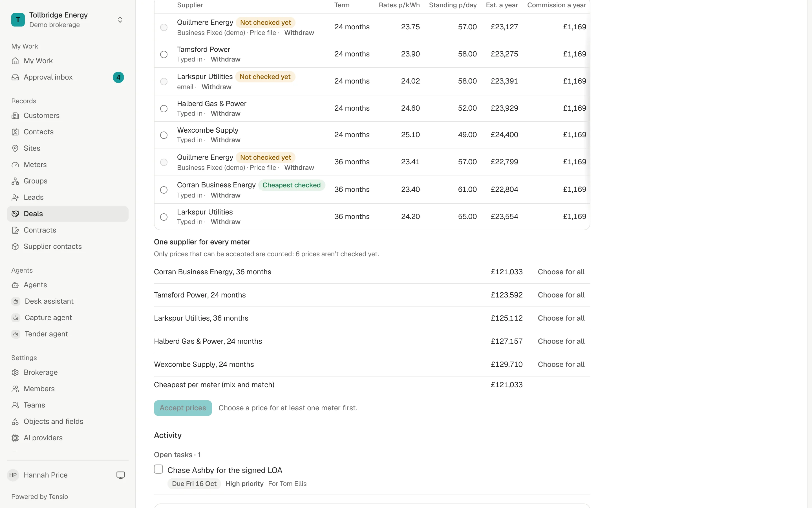Click the Meters gauge icon

[x=15, y=165]
